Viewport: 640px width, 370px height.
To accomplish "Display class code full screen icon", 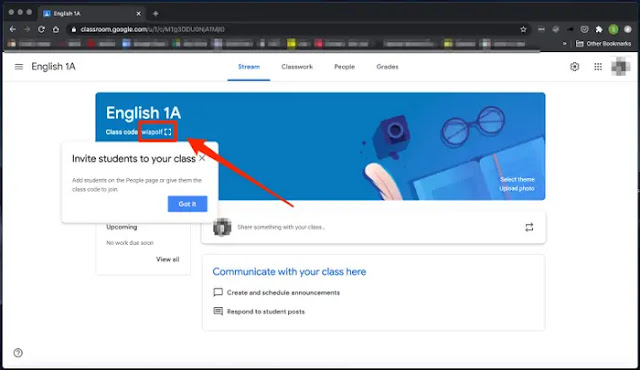I will pyautogui.click(x=168, y=132).
